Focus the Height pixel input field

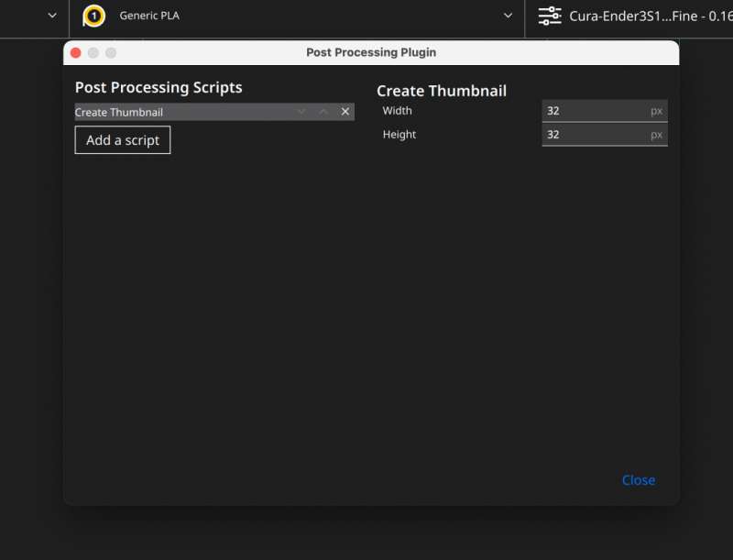605,135
